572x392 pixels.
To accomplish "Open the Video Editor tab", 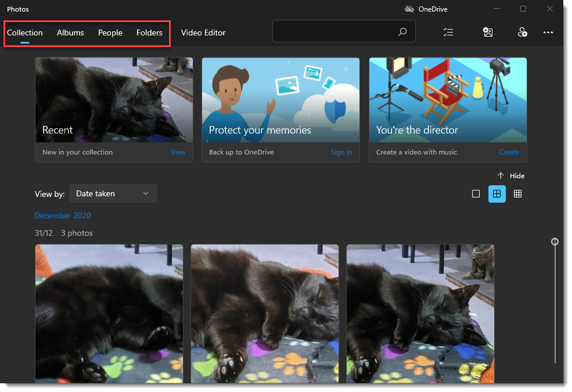I will pyautogui.click(x=203, y=33).
